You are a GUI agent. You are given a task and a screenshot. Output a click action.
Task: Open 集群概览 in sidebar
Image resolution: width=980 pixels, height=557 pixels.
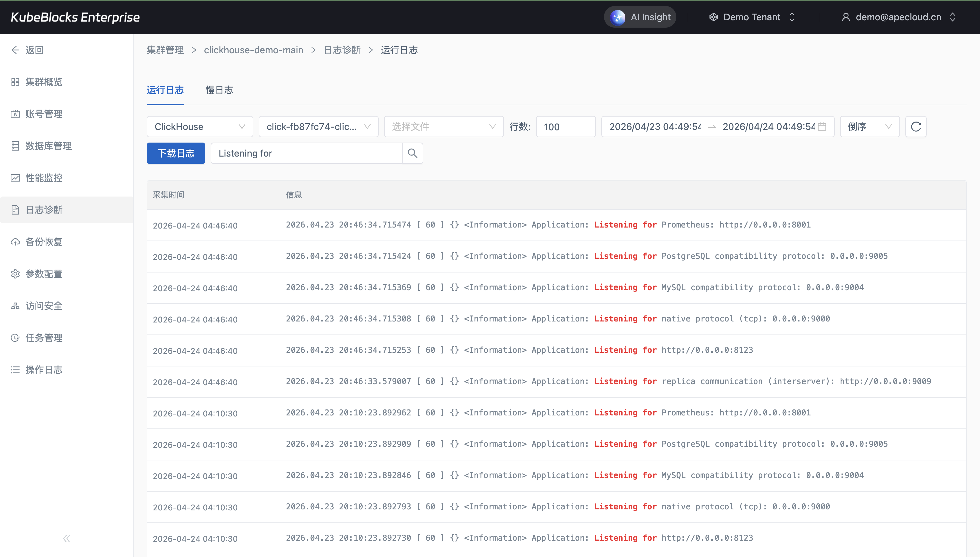tap(44, 82)
